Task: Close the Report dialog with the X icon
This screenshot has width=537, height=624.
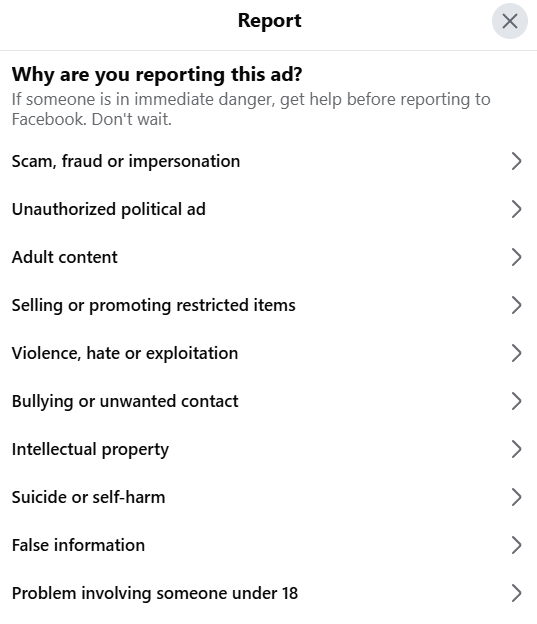Action: pyautogui.click(x=510, y=21)
